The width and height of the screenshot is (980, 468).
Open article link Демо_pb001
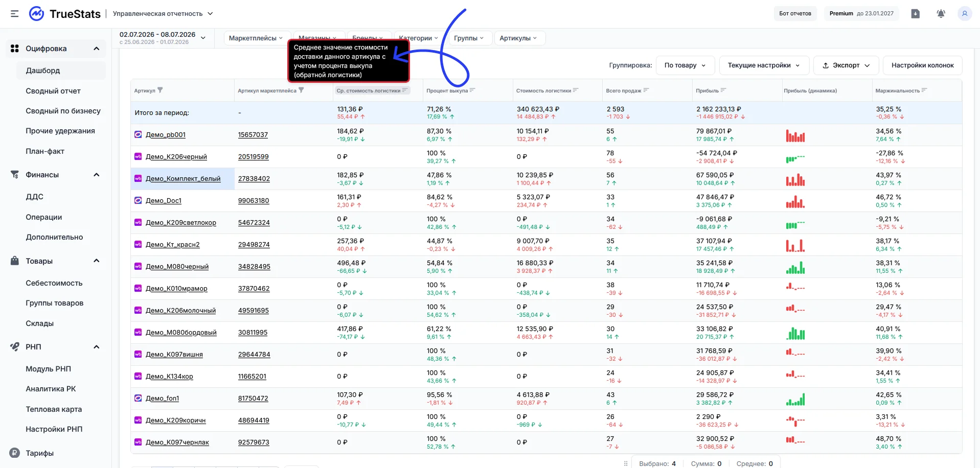pyautogui.click(x=166, y=135)
